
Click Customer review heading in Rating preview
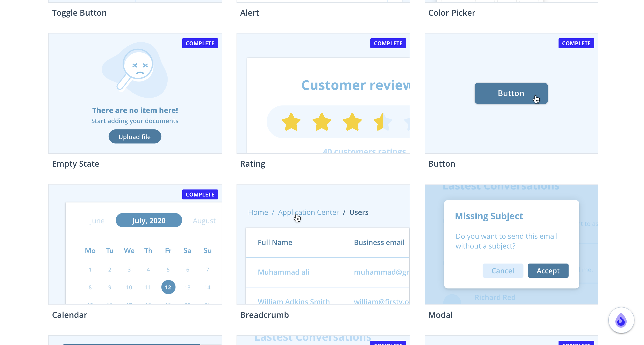(x=355, y=85)
